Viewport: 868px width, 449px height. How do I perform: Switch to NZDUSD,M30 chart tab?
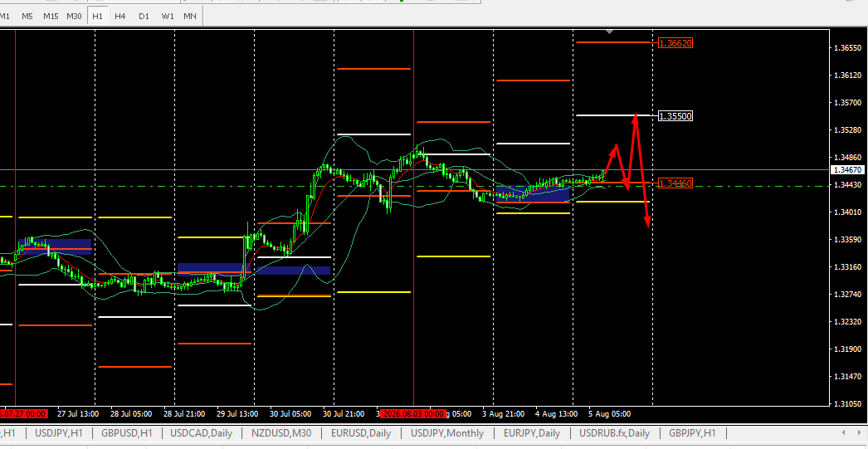[x=281, y=433]
